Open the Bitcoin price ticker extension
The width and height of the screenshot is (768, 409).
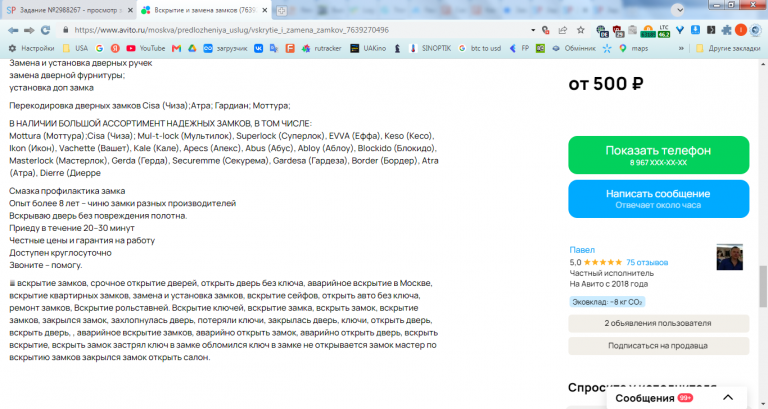click(x=648, y=31)
